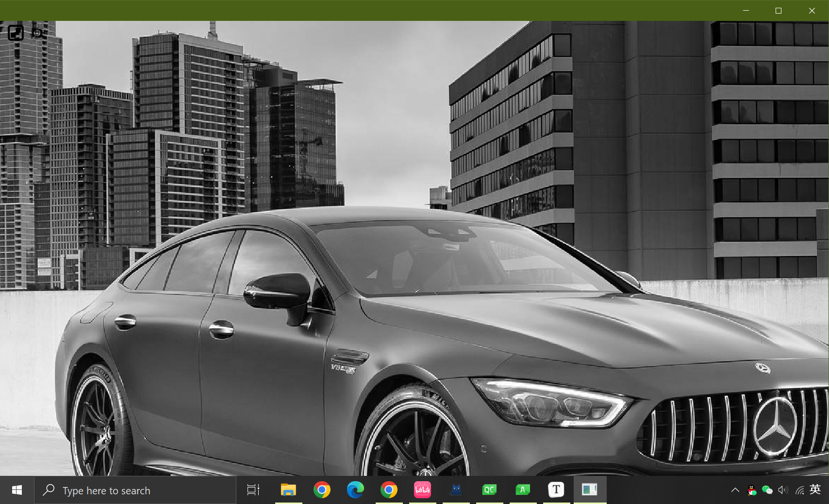Switch the input method indicator 英
The image size is (829, 504).
815,489
